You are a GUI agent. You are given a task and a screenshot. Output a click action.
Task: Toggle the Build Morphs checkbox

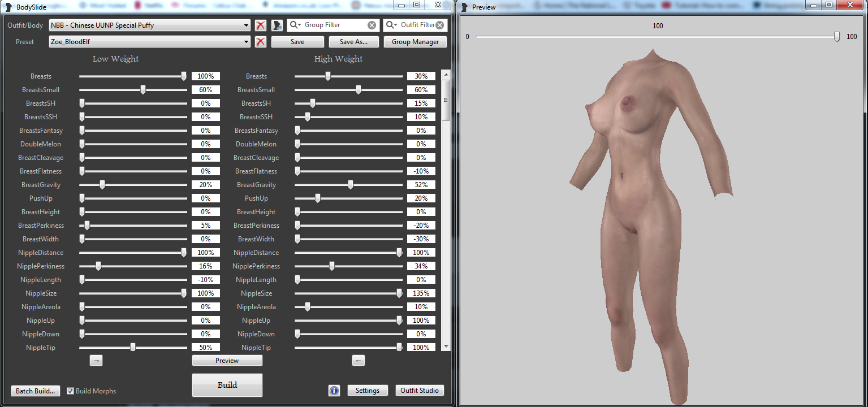[71, 391]
